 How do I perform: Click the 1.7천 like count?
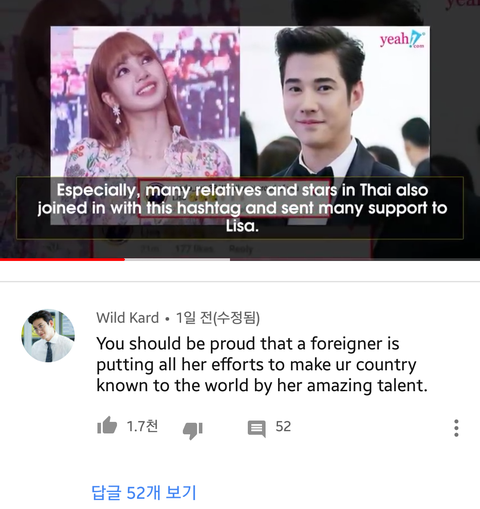[142, 426]
